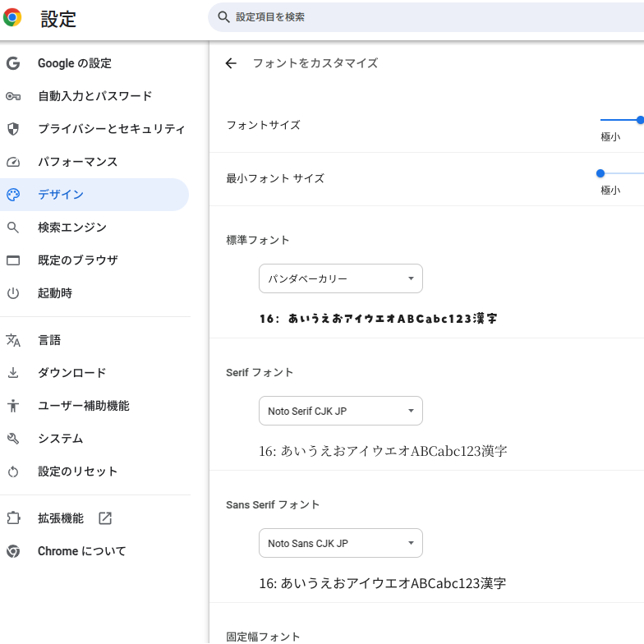Open the Serif フォント dropdown
This screenshot has height=644, width=644.
[340, 411]
